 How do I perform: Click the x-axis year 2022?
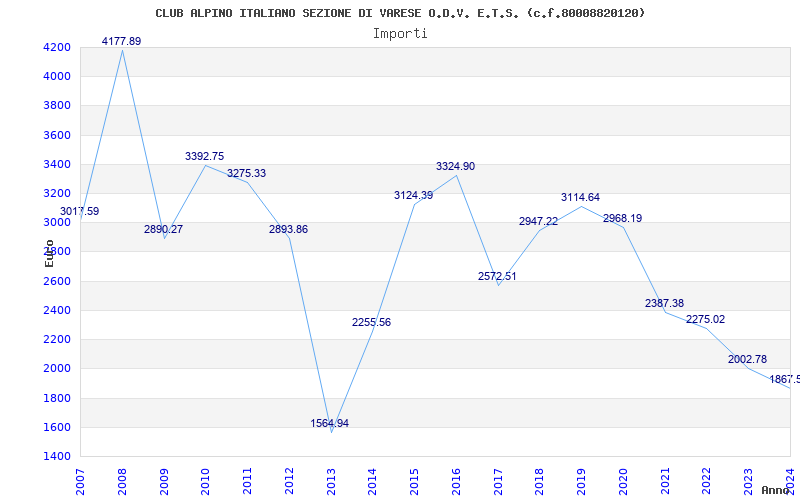707,482
